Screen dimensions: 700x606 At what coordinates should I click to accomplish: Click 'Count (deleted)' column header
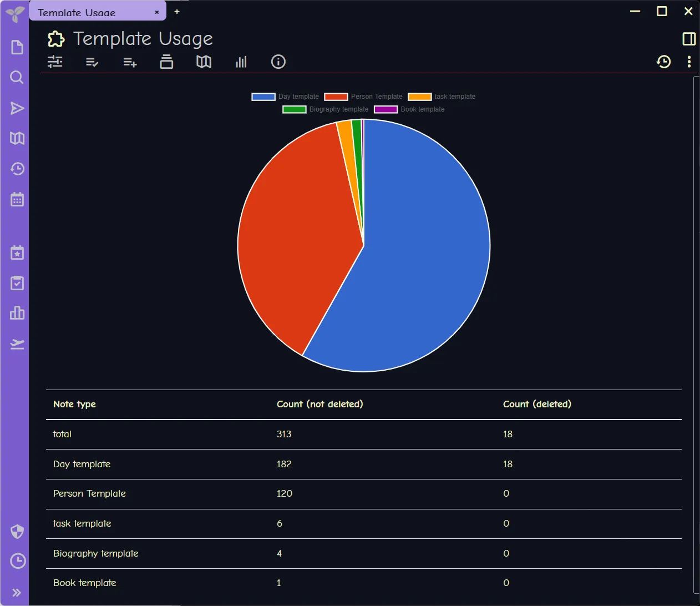click(x=537, y=404)
